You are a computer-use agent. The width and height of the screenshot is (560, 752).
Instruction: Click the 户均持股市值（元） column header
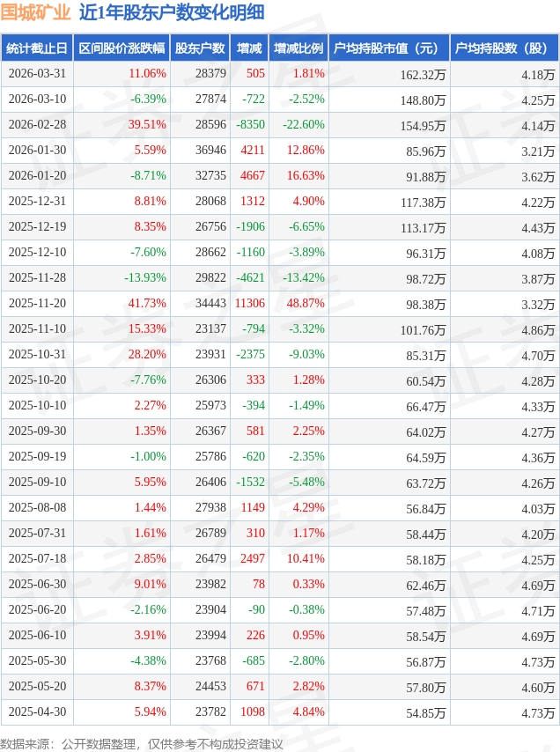(x=388, y=48)
